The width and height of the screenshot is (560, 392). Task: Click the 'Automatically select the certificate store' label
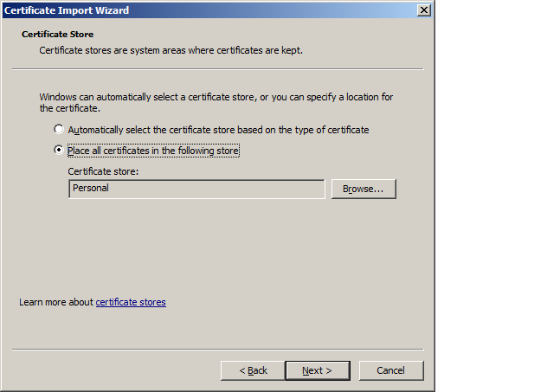(x=218, y=130)
